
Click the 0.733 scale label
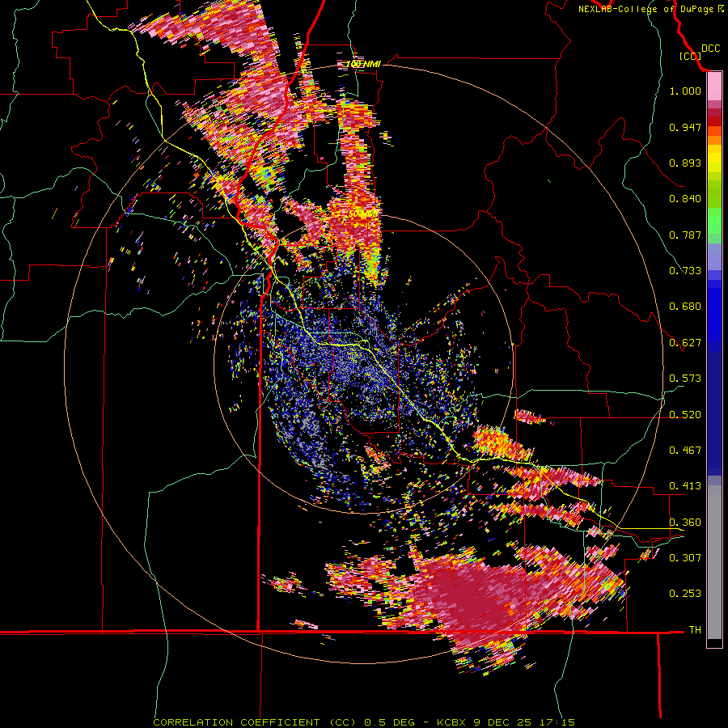(685, 271)
